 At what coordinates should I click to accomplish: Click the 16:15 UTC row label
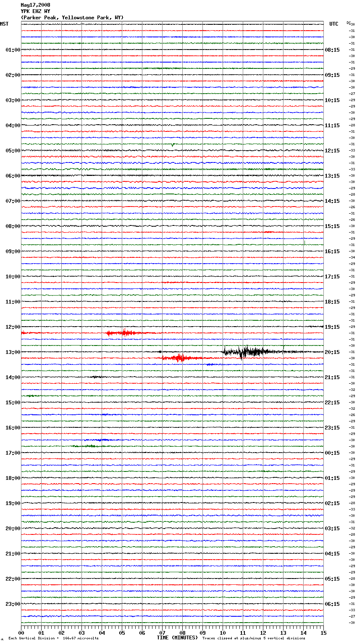tap(332, 251)
